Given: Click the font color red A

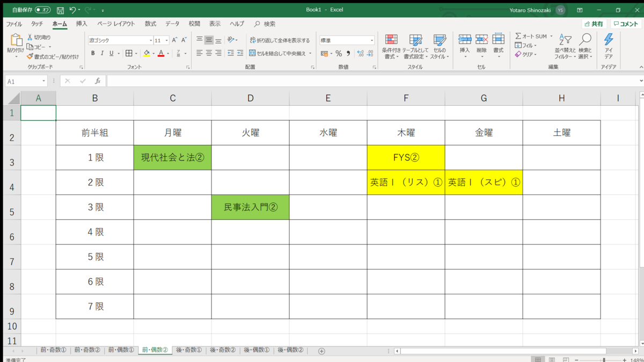Looking at the screenshot, I should [x=161, y=53].
